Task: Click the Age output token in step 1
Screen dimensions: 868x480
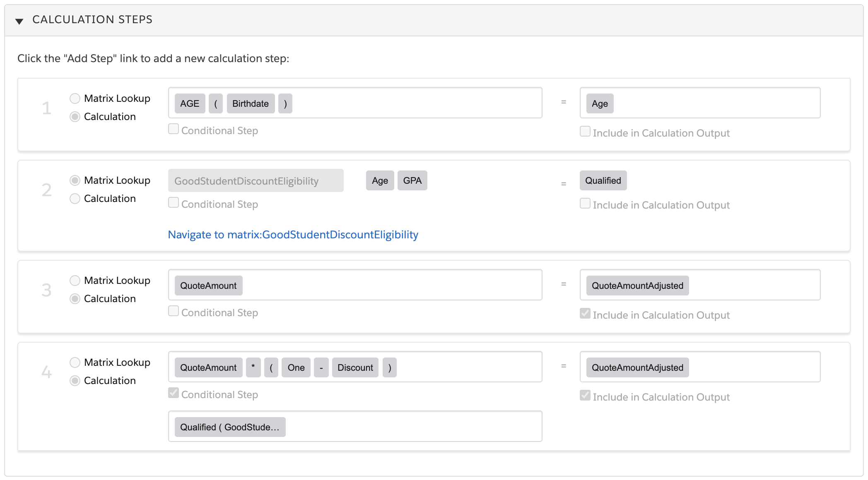Action: [x=600, y=103]
